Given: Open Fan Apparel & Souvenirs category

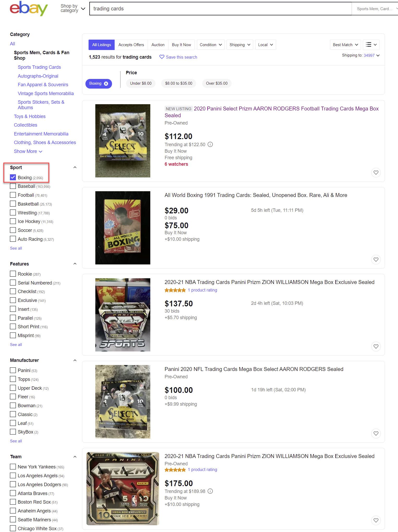Looking at the screenshot, I should click(x=43, y=85).
